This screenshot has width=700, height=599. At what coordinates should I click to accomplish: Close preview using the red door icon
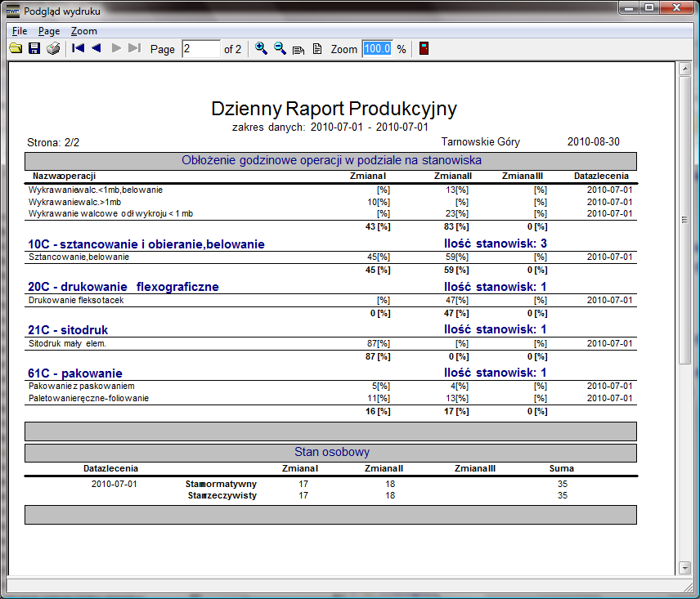424,49
